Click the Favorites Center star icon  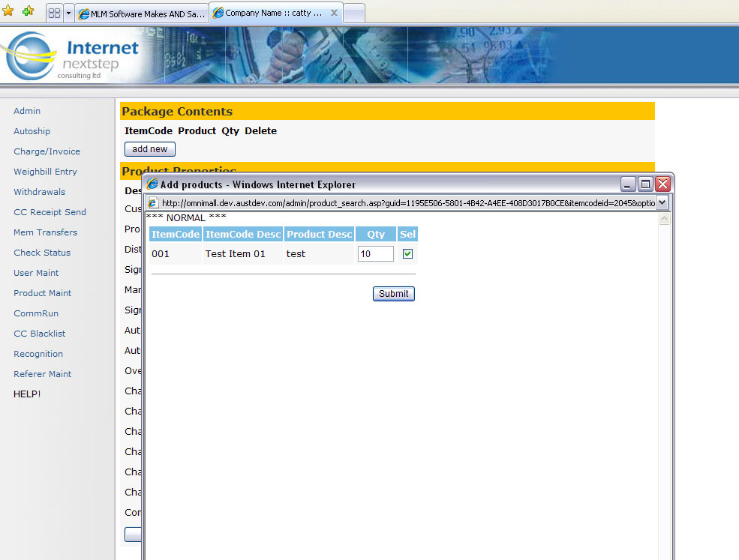[8, 11]
